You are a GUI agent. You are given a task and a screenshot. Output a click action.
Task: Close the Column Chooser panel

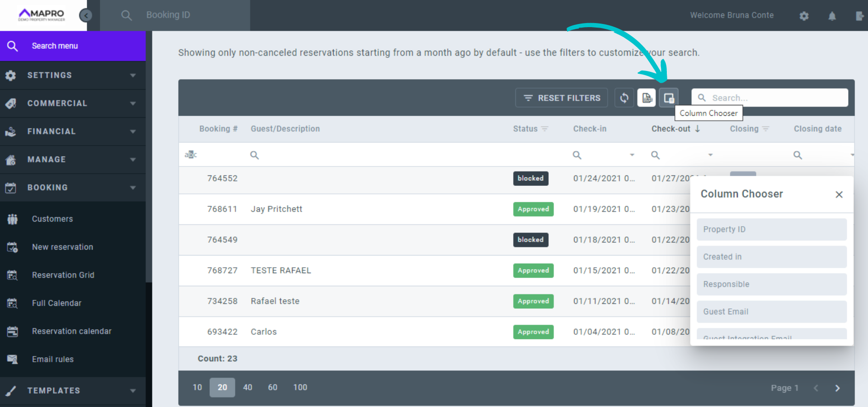(x=839, y=194)
